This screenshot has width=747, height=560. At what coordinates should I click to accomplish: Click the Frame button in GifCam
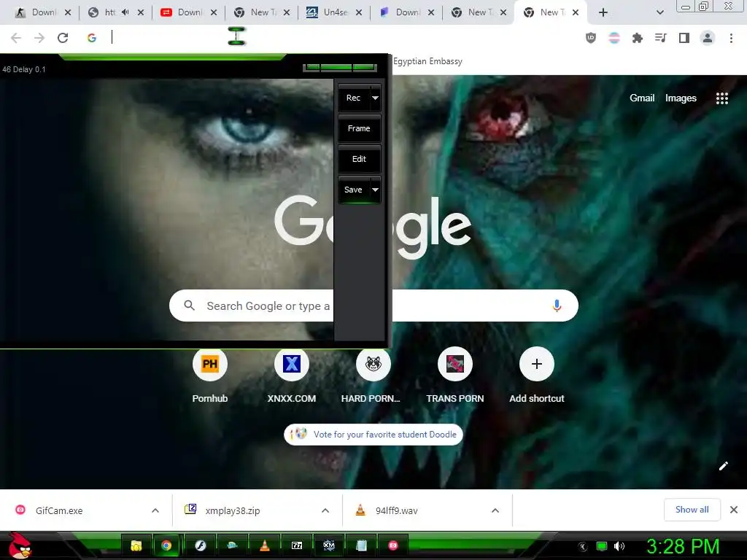coord(359,128)
